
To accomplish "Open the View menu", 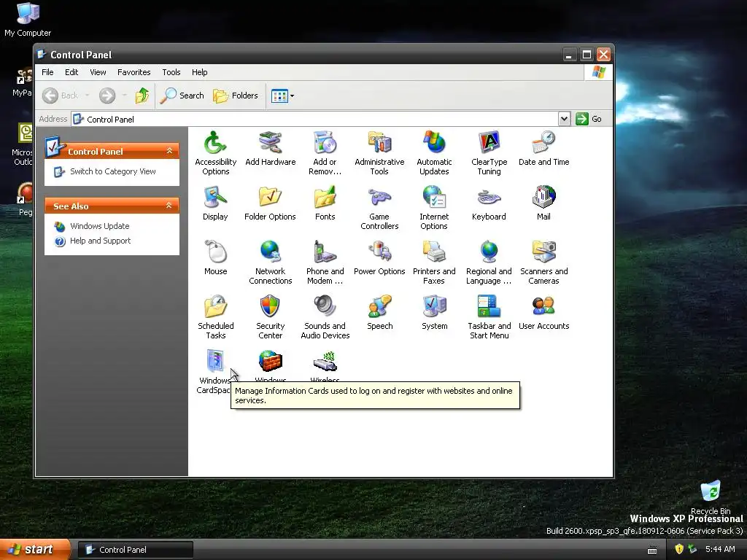I will pos(98,72).
